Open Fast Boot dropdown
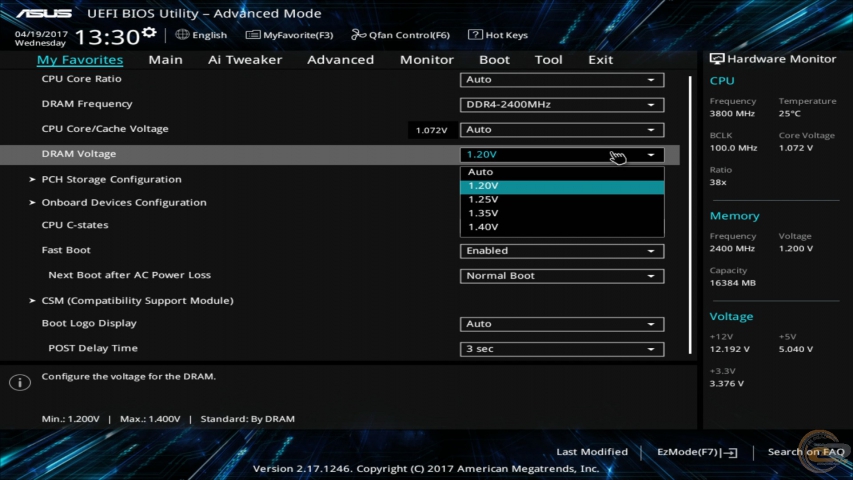Screen dimensions: 853x480 pyautogui.click(x=562, y=251)
